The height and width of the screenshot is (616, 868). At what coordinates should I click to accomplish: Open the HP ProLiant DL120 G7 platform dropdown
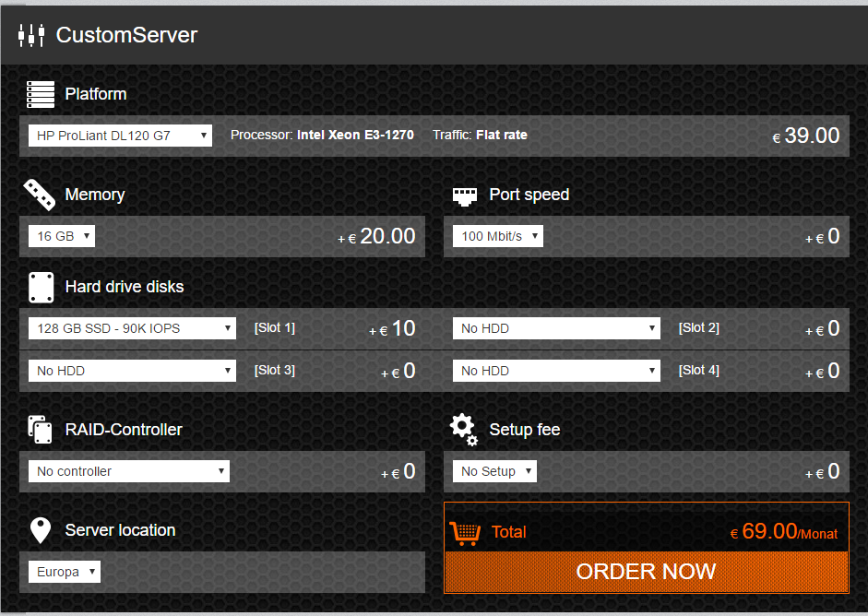coord(120,136)
